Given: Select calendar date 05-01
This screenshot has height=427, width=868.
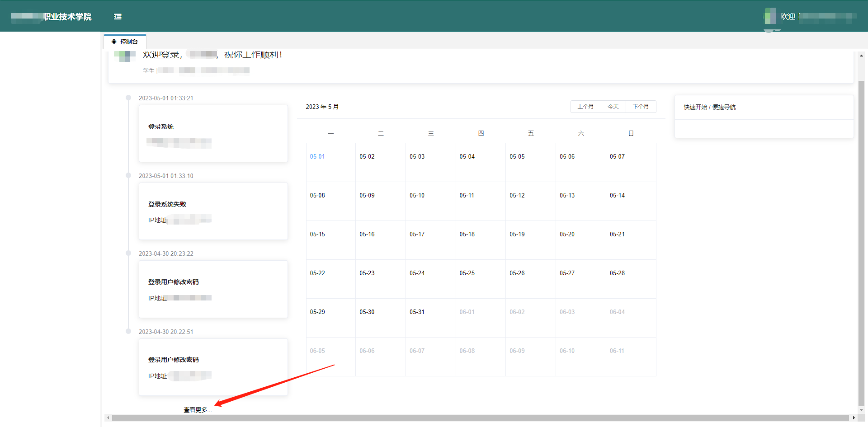Looking at the screenshot, I should (317, 157).
